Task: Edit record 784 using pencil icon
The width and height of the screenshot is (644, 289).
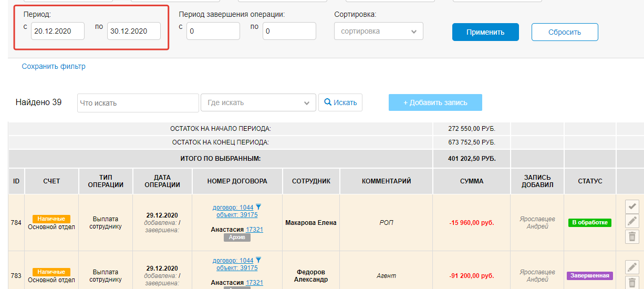Action: pos(632,221)
